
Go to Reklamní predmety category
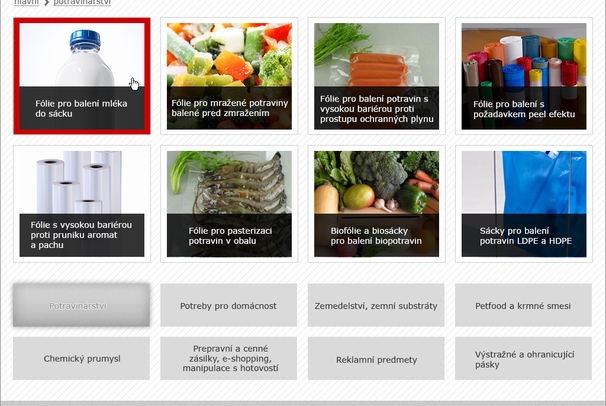tap(376, 358)
